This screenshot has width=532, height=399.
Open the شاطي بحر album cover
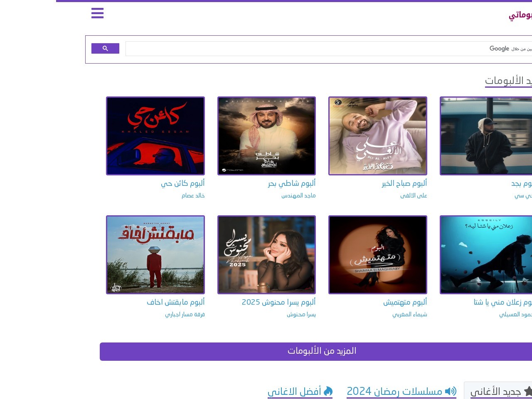266,136
